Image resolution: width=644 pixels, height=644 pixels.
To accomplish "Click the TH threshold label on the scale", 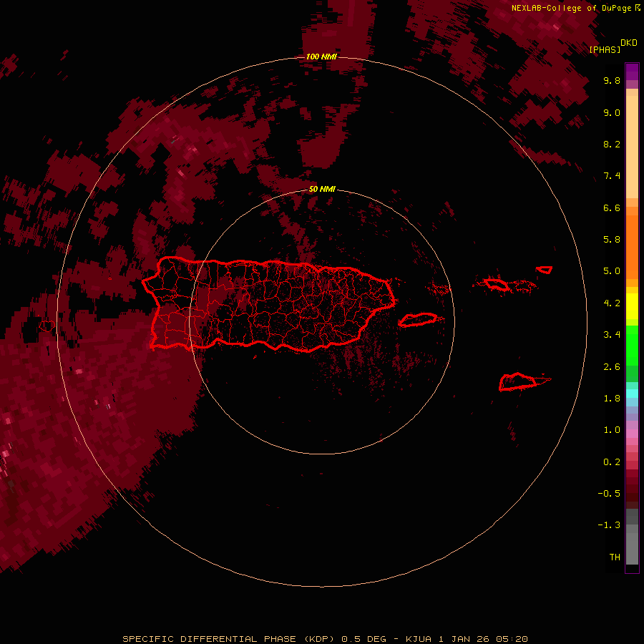I will pyautogui.click(x=615, y=557).
